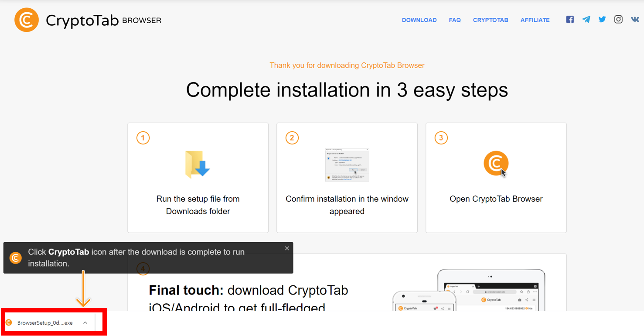Click the CryptoTab orange logo icon
Image resolution: width=644 pixels, height=336 pixels.
click(27, 20)
